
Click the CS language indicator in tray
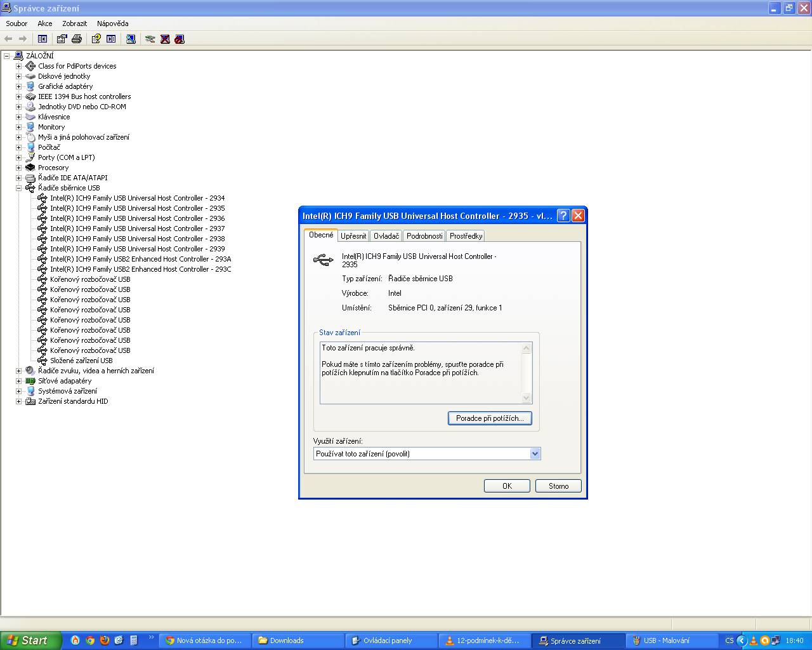[729, 640]
